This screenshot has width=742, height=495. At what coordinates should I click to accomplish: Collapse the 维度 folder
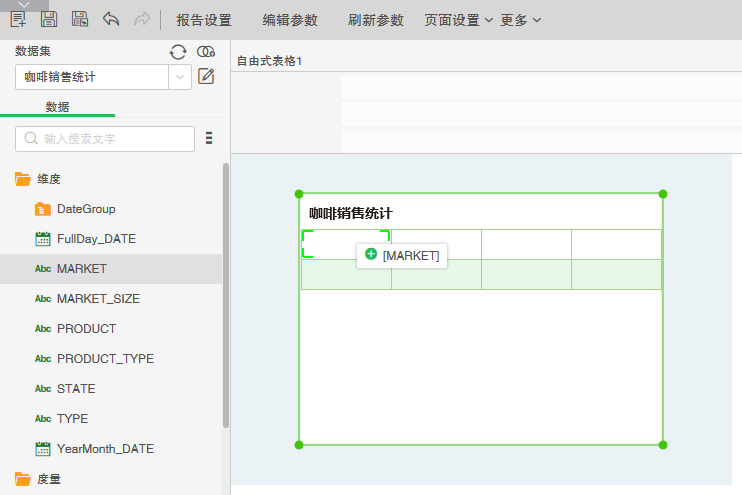23,179
